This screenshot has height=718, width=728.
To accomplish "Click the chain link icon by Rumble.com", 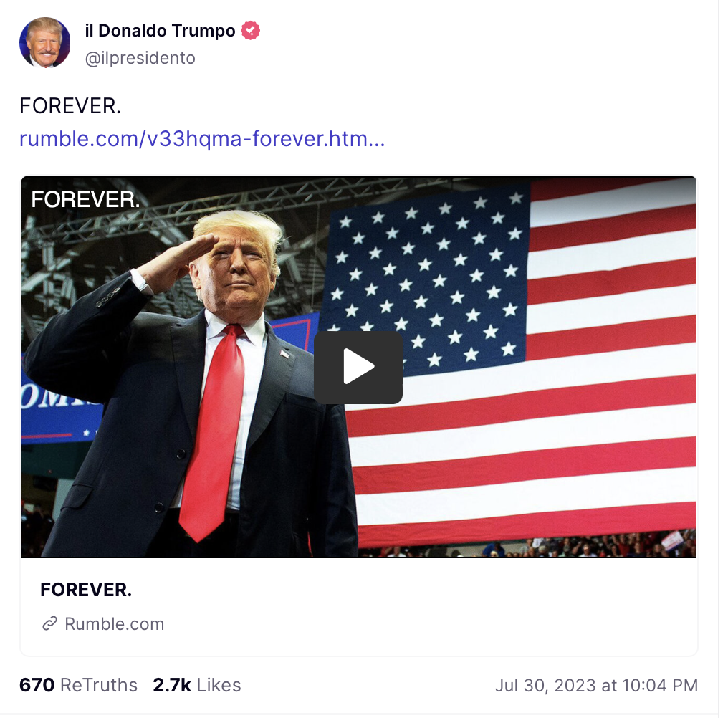I will [49, 623].
